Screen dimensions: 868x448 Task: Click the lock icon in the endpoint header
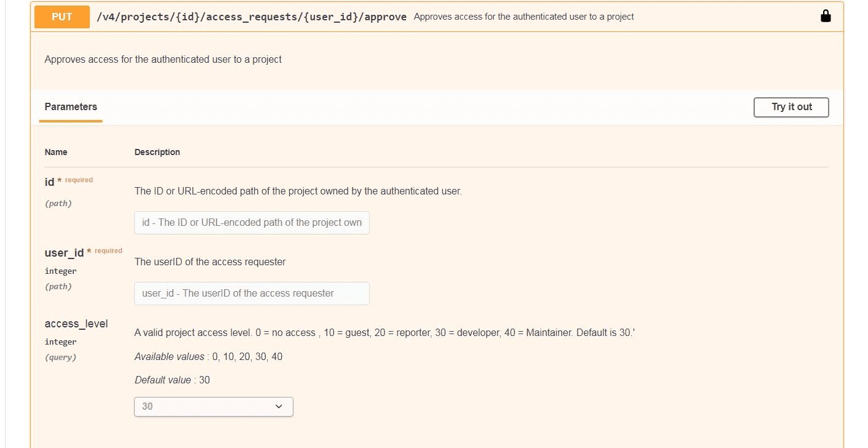[x=825, y=16]
